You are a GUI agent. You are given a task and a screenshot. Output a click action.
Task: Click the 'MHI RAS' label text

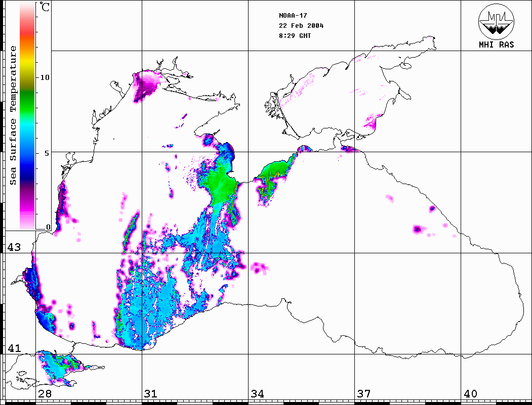tap(497, 44)
